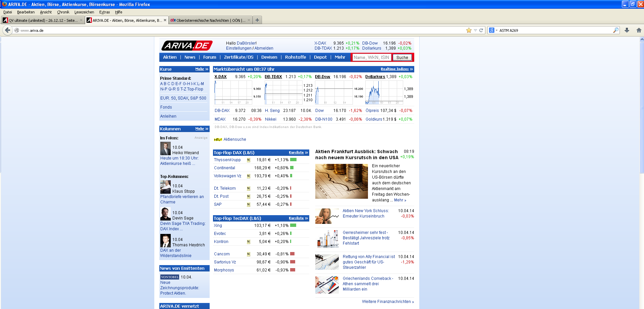Click the N news icon next to ThyssenKrupp

(x=249, y=160)
